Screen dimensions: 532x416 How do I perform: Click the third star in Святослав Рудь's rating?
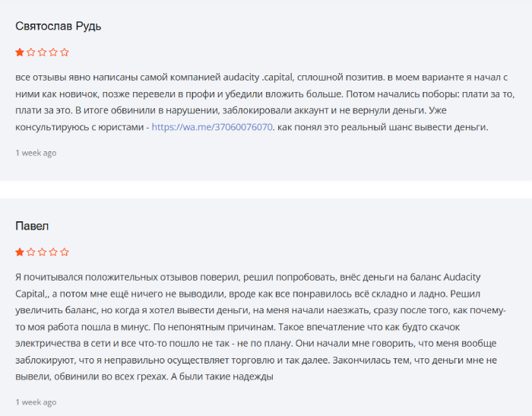(x=42, y=52)
